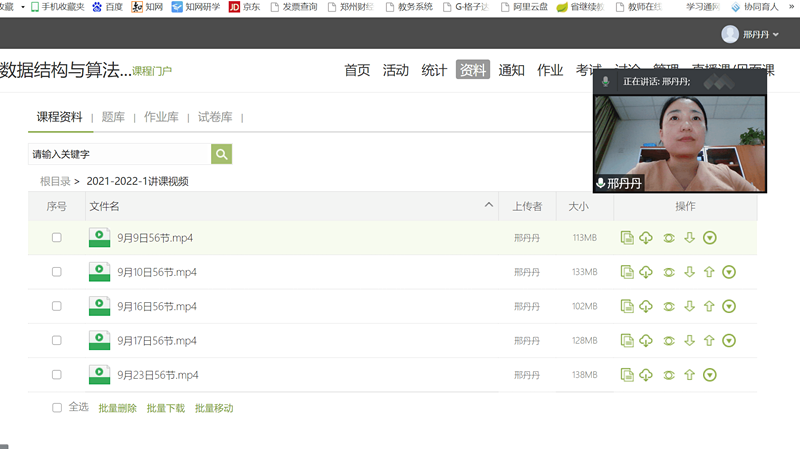Open more-options dropdown for 9月16日56节.mp4
This screenshot has width=800, height=449.
[729, 306]
